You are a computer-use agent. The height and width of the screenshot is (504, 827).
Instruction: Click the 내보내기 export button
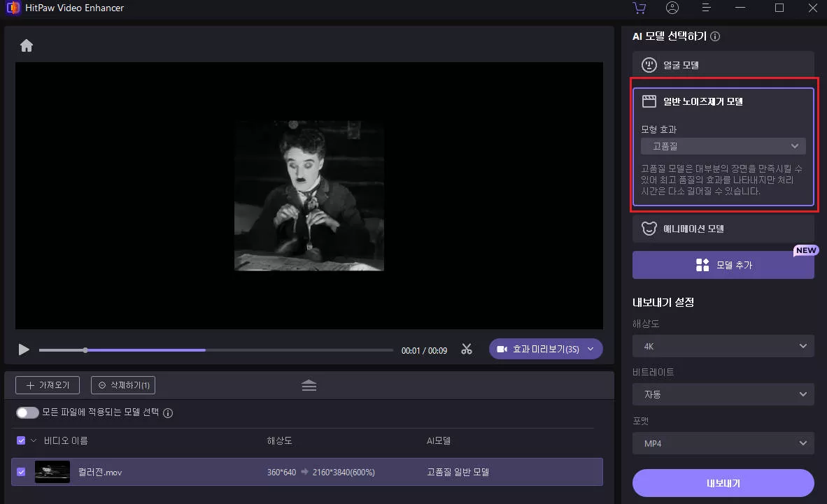tap(723, 483)
